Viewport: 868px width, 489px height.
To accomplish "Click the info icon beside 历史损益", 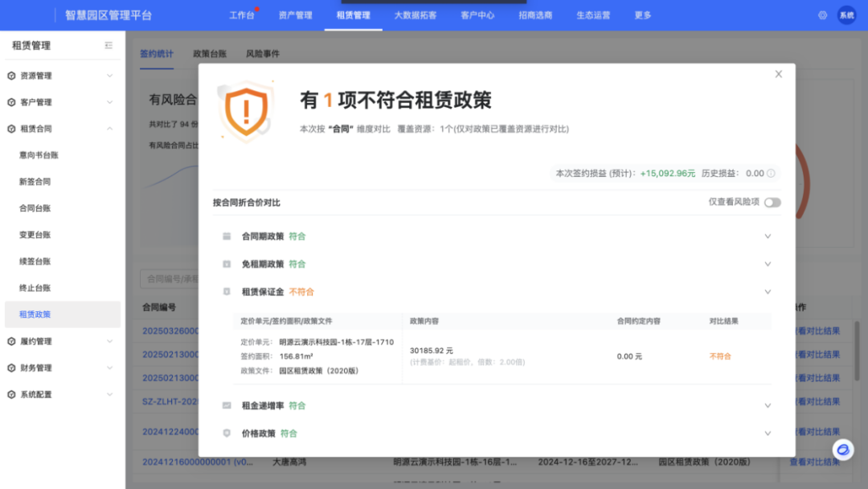I will [x=772, y=173].
